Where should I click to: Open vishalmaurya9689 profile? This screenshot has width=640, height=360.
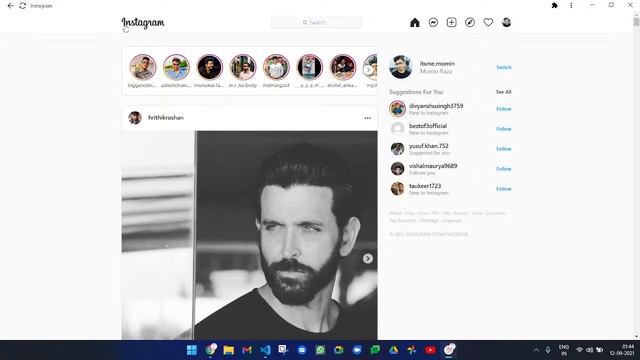[433, 166]
